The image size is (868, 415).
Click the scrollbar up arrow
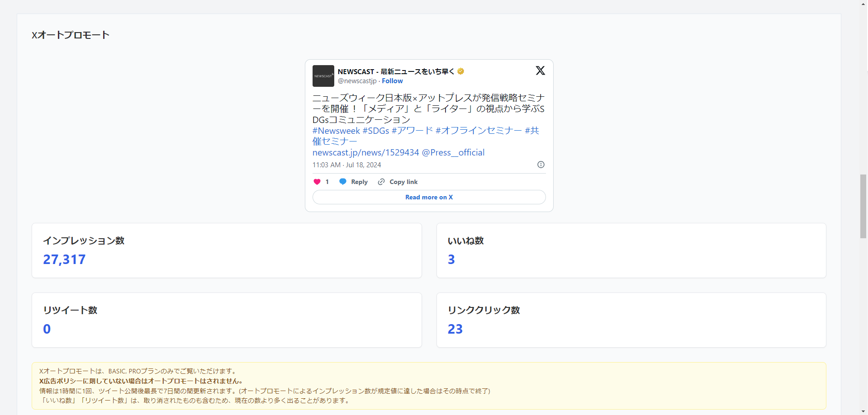pyautogui.click(x=863, y=4)
